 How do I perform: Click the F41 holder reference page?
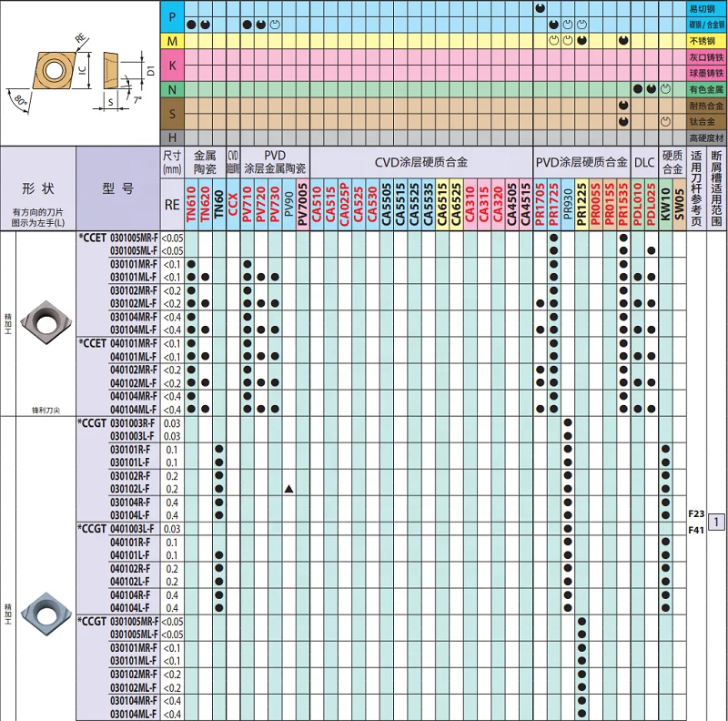coord(696,530)
